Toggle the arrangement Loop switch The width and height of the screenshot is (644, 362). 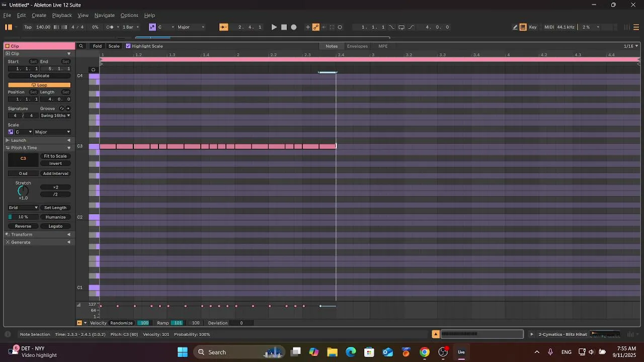pos(401,27)
